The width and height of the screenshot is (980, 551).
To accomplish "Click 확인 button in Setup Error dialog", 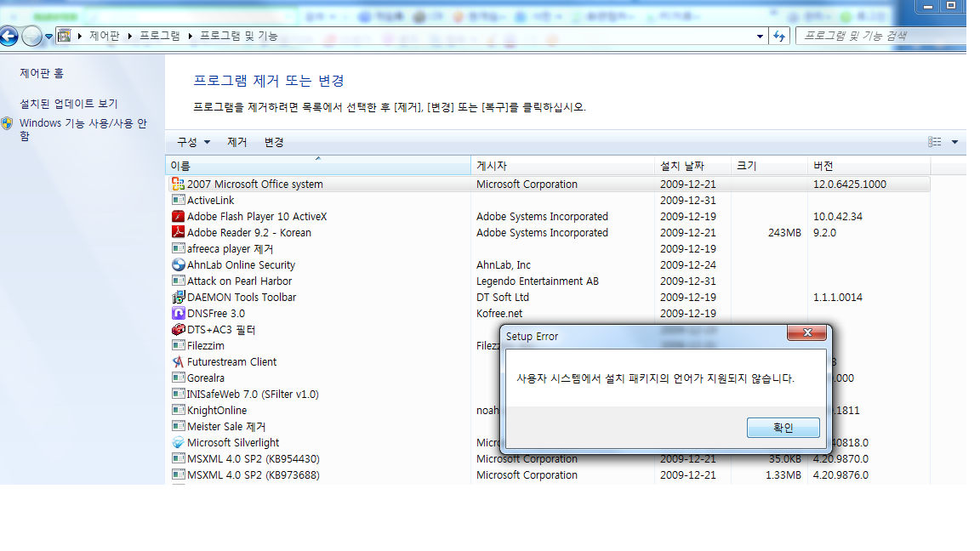I will [783, 428].
